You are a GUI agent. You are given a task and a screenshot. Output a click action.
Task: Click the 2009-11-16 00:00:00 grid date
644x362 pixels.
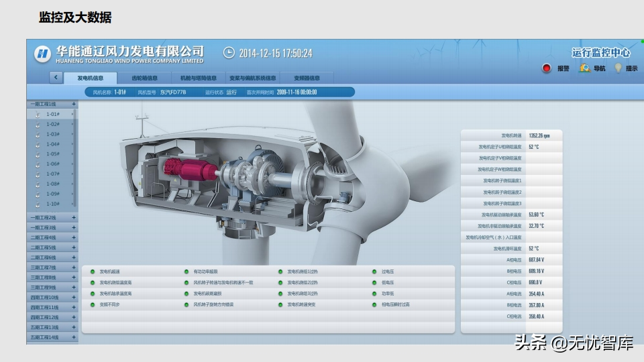coord(297,93)
